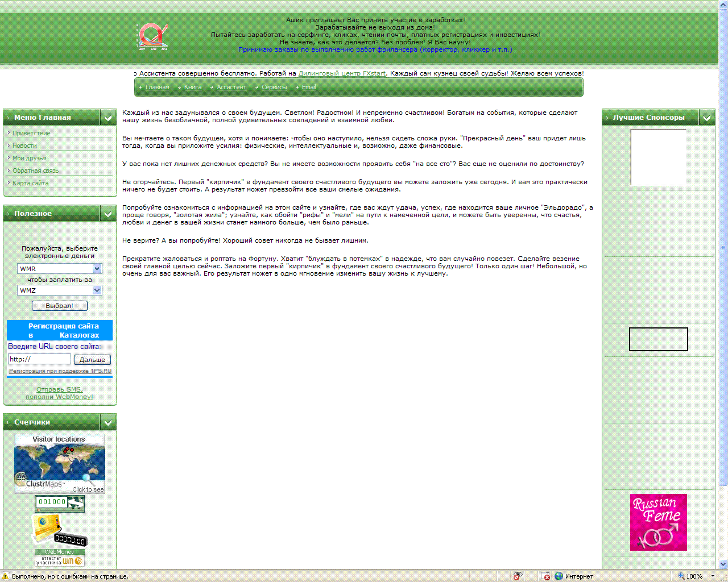Click the freelance orders link in the header

coord(375,49)
